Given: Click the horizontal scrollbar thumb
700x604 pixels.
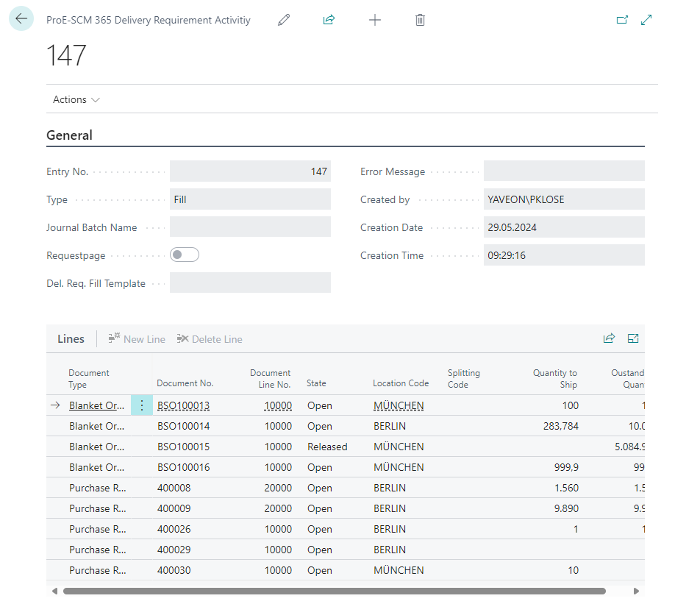Looking at the screenshot, I should click(x=335, y=591).
